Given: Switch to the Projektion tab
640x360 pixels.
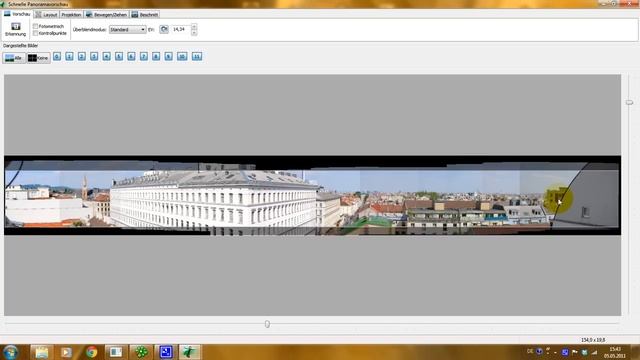Looking at the screenshot, I should 71,15.
